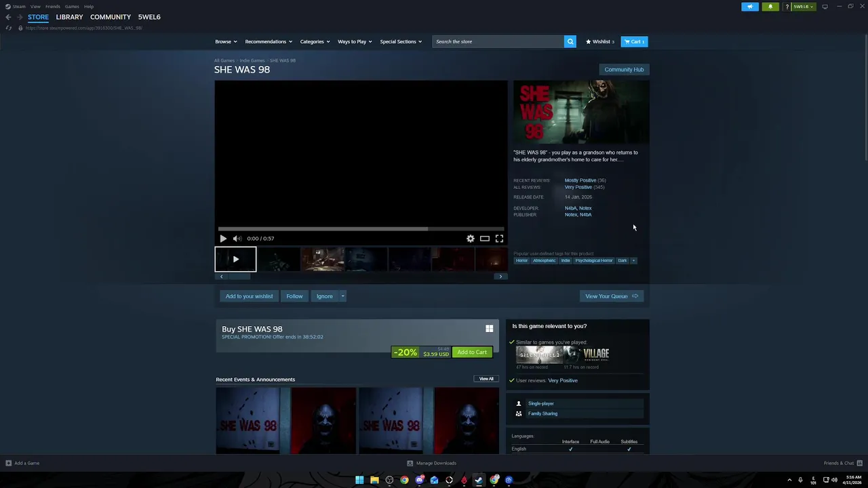Click the Add a Game plus icon
Image resolution: width=868 pixels, height=488 pixels.
click(x=8, y=463)
